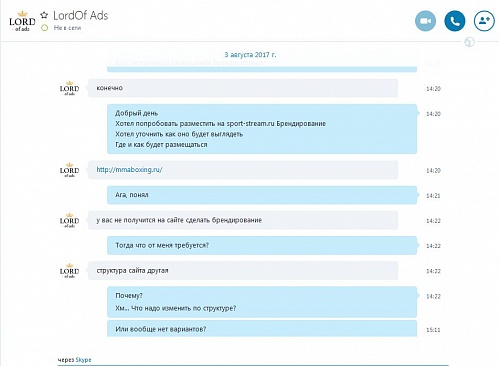Select the 'Или вообще нет вариантов?' message
Image resolution: width=499 pixels, height=366 pixels.
[262, 329]
